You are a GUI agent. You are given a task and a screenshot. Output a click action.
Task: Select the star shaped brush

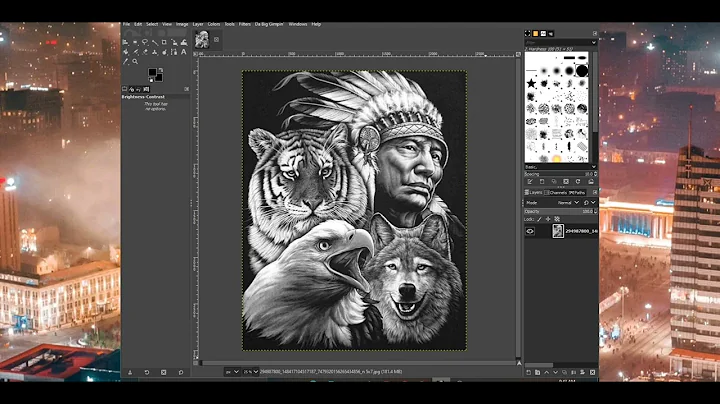[x=531, y=83]
